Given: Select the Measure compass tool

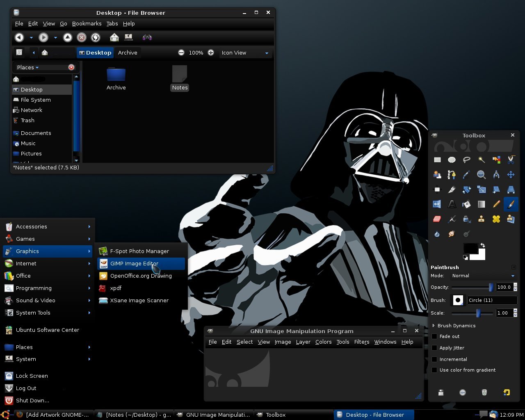Looking at the screenshot, I should tap(496, 175).
